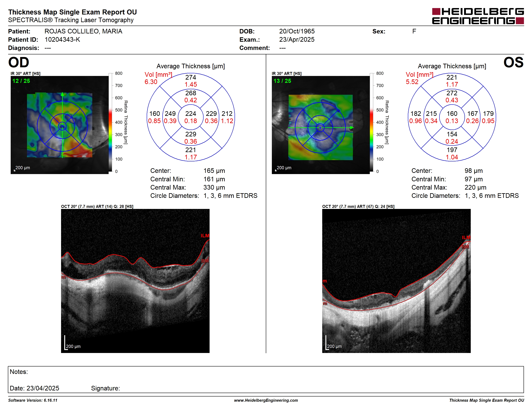Screen dimensions: 532x411
Task: Click the OD ETDRS outer superior value 274
Action: [x=191, y=77]
